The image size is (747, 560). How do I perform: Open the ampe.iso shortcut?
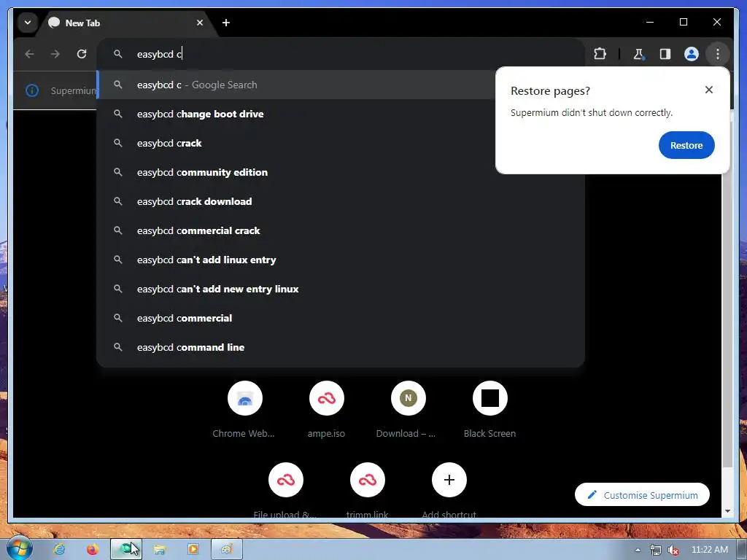[326, 410]
